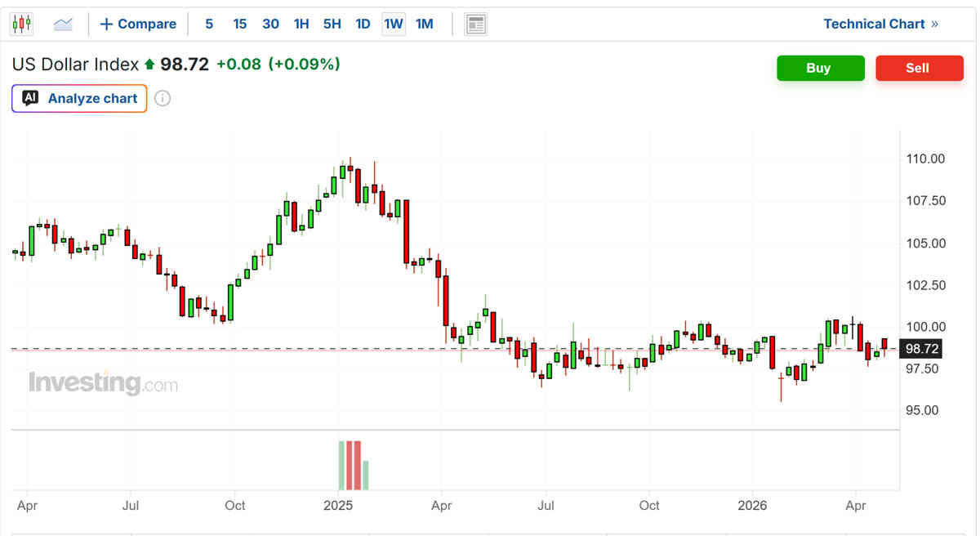Select the 1W weekly interval
This screenshot has height=536, width=980.
394,24
